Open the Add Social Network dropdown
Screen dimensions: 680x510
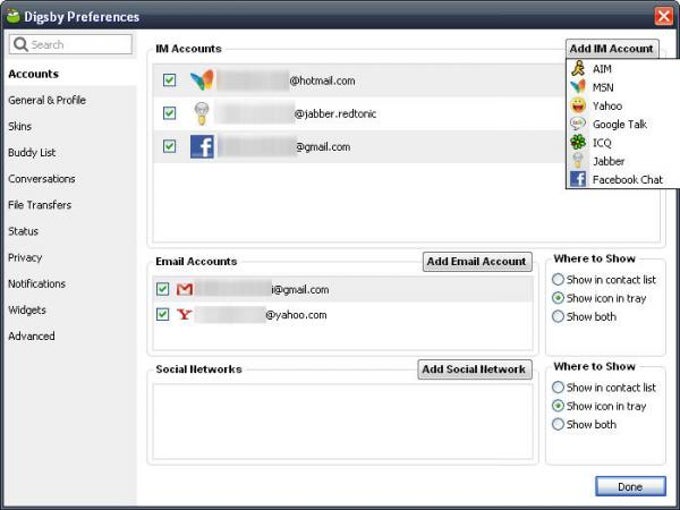click(x=474, y=369)
